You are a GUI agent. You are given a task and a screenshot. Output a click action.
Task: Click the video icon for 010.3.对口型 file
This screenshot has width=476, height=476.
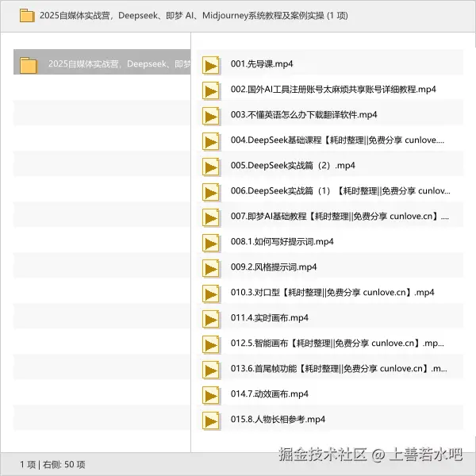(211, 294)
